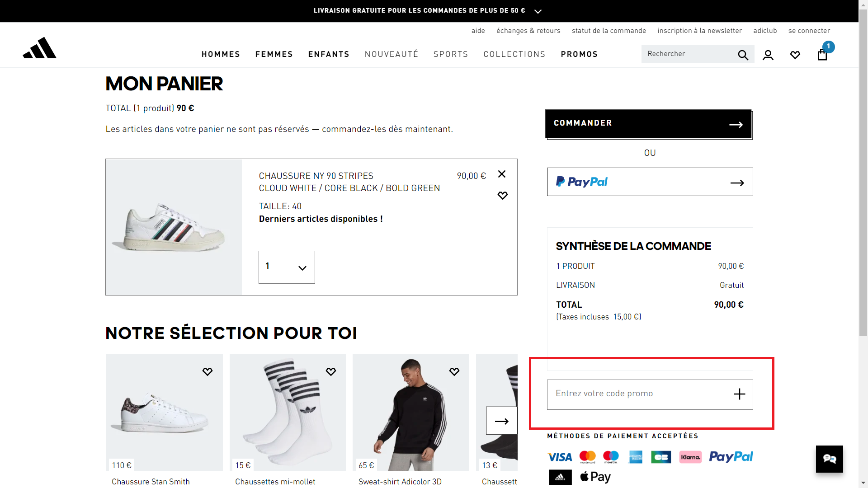Click the search magnifier icon
The width and height of the screenshot is (868, 488).
pos(743,55)
